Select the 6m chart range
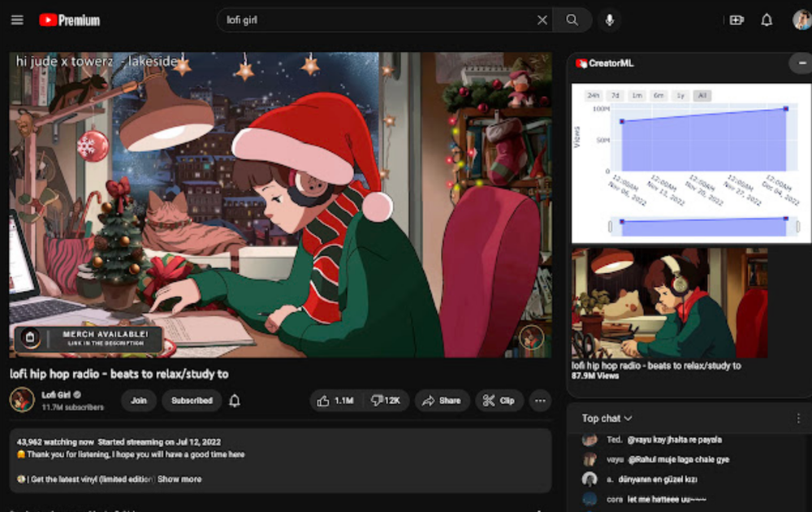This screenshot has height=512, width=812. 659,95
